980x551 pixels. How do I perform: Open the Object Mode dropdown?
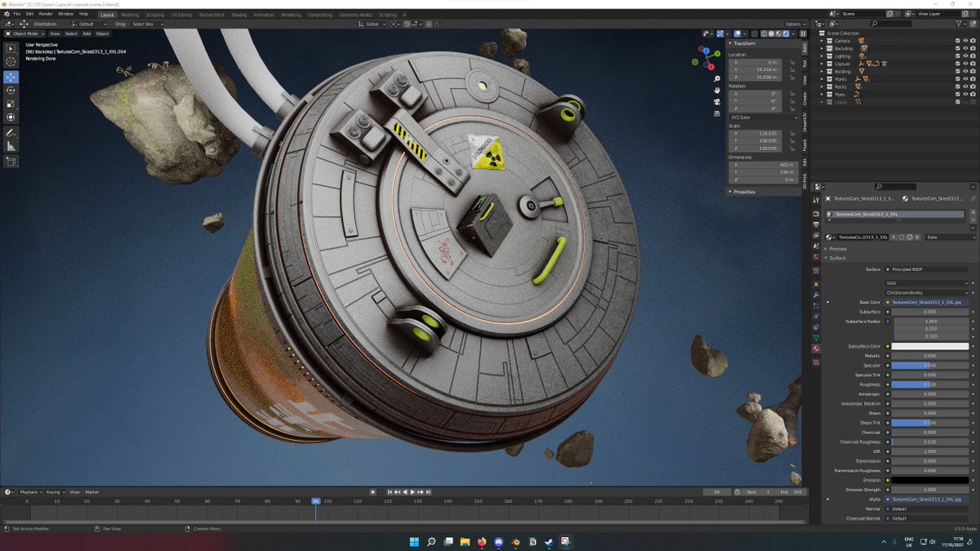tap(26, 33)
